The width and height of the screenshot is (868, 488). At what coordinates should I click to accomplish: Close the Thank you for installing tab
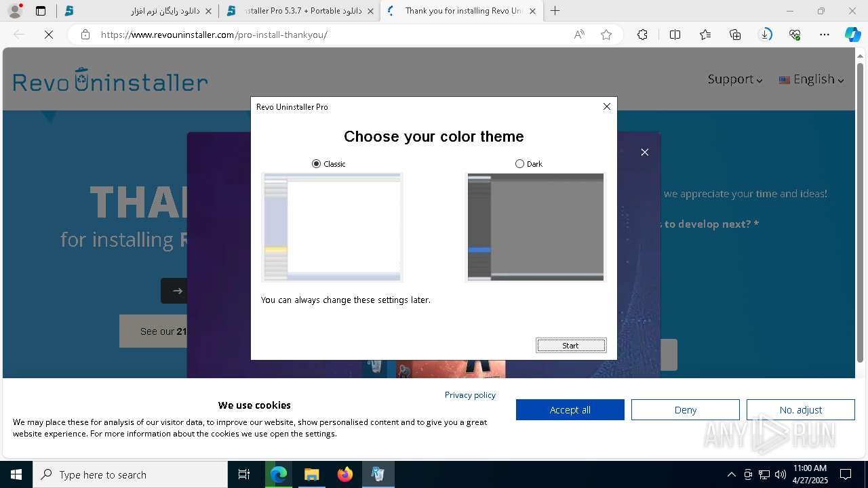point(532,11)
